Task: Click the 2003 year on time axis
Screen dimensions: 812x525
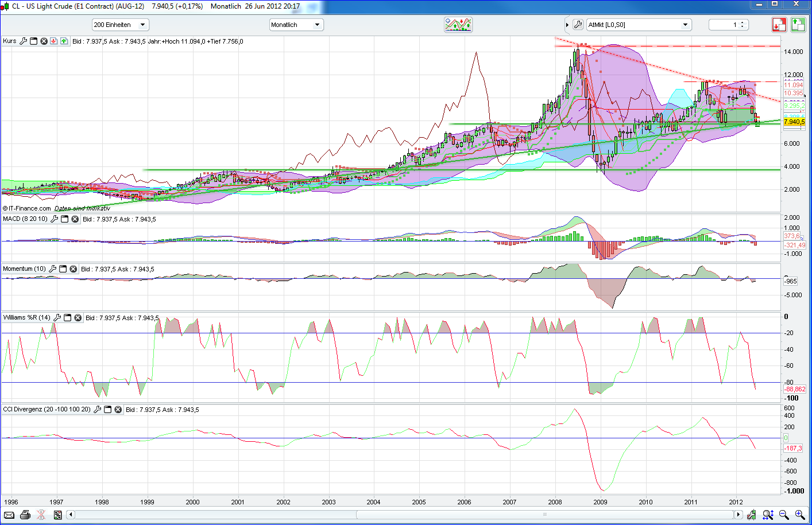Action: pos(328,502)
